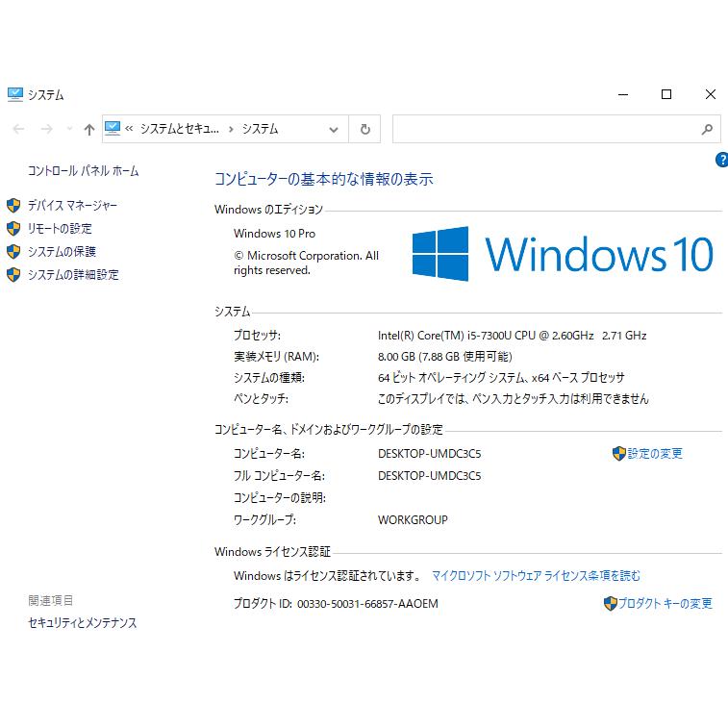This screenshot has width=728, height=728.
Task: Open システムの詳細設定 link
Action: click(x=73, y=275)
